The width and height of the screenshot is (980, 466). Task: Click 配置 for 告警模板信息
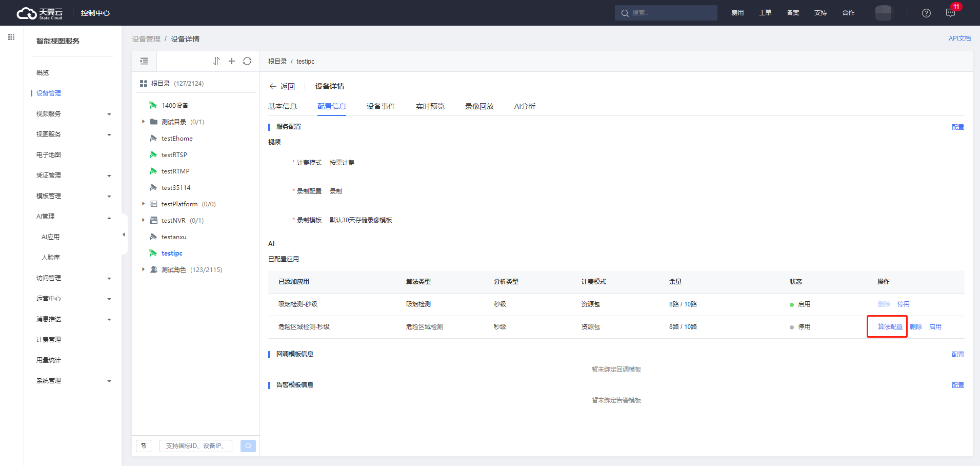click(x=958, y=385)
